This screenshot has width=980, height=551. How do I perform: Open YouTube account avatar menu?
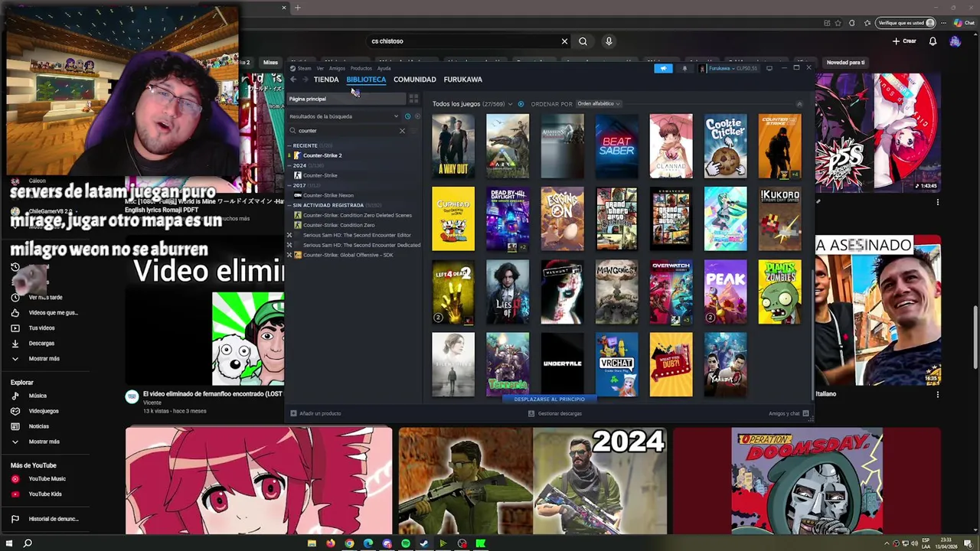tap(955, 41)
